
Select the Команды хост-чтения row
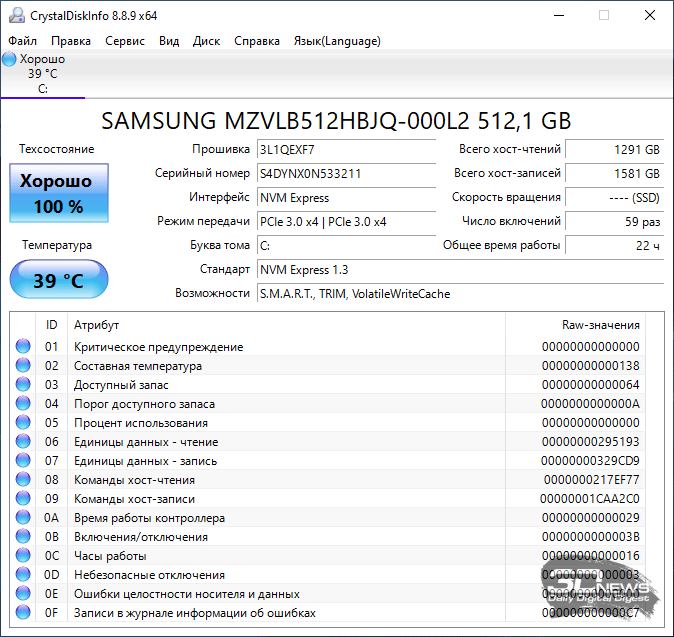click(x=328, y=479)
